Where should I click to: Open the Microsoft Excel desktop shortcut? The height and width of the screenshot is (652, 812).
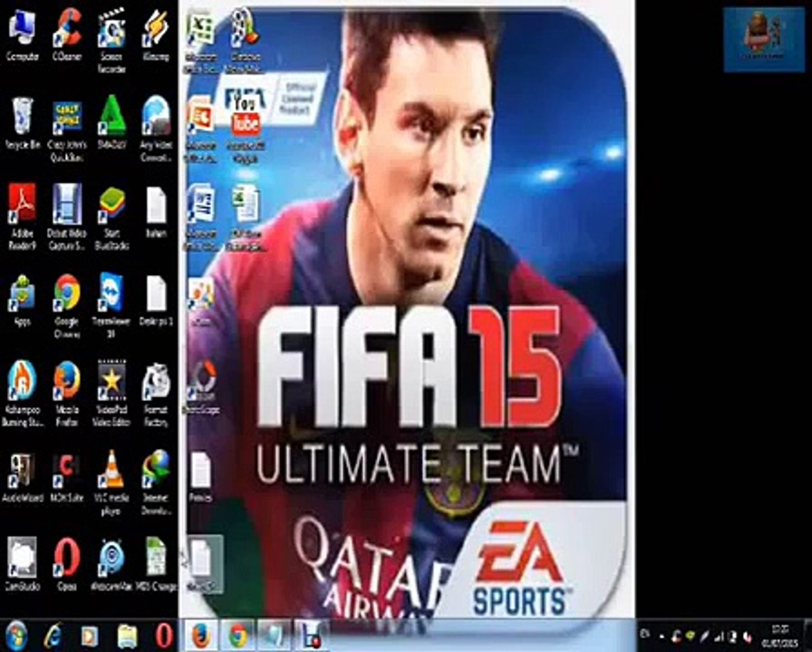pyautogui.click(x=201, y=40)
